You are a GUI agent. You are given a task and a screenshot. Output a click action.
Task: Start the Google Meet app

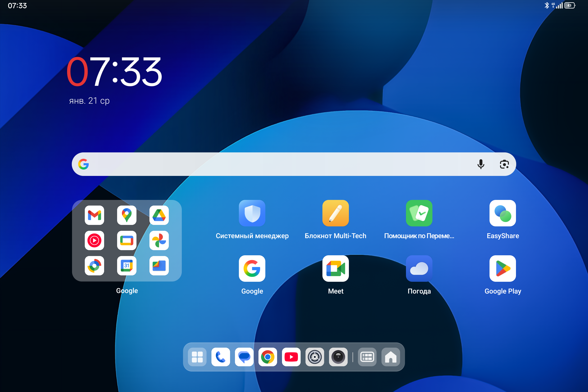pyautogui.click(x=335, y=269)
